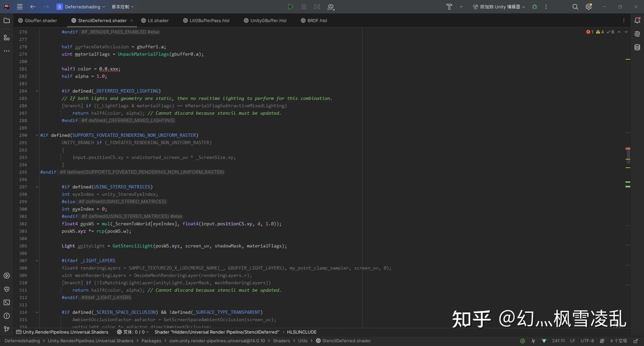Click the vertical scrollbar thumb in the editor

click(628, 155)
